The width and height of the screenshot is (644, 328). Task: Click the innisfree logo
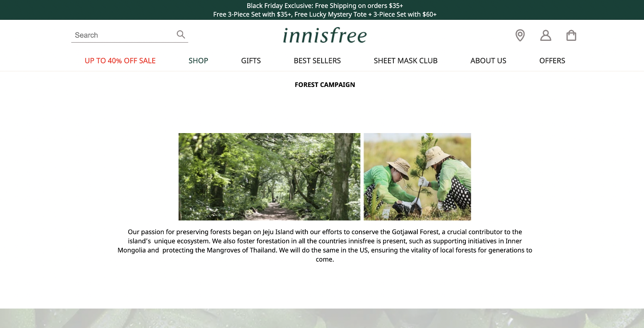(x=325, y=35)
